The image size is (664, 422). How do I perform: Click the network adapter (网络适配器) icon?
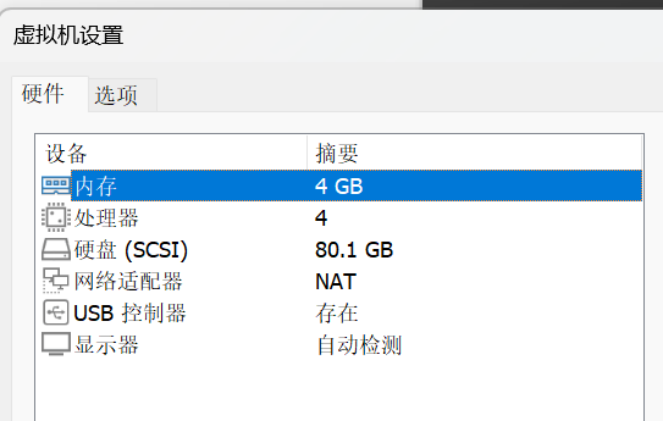coord(56,281)
